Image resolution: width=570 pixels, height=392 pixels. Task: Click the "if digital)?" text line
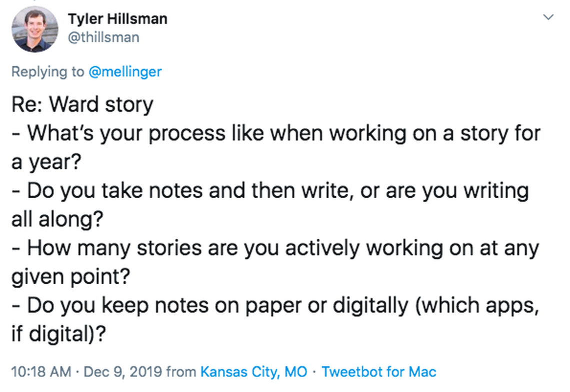[58, 334]
